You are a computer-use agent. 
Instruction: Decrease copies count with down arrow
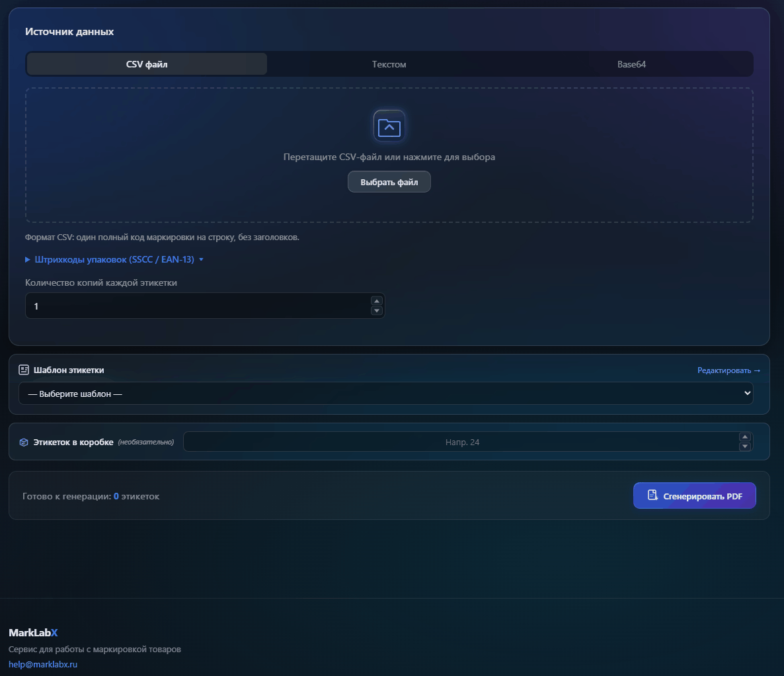coord(377,311)
